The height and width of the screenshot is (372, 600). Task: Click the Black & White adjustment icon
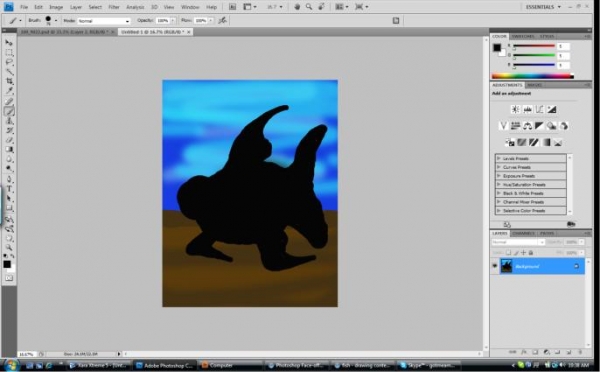(540, 126)
